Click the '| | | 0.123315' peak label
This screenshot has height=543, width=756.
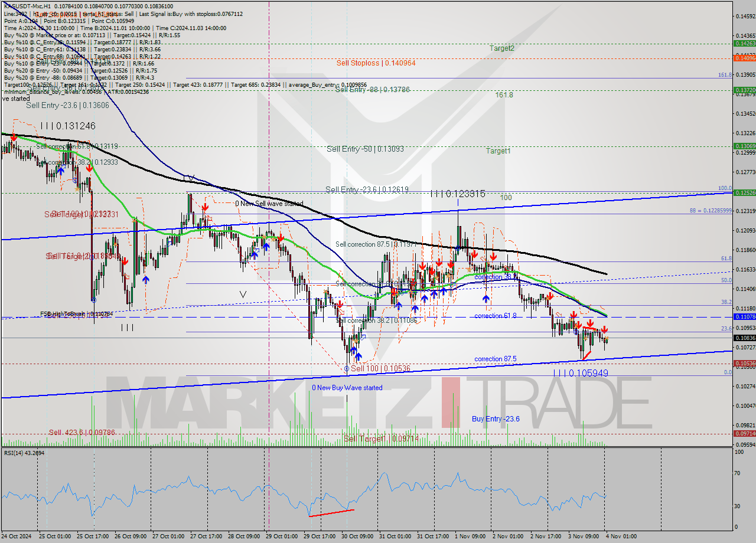point(458,194)
